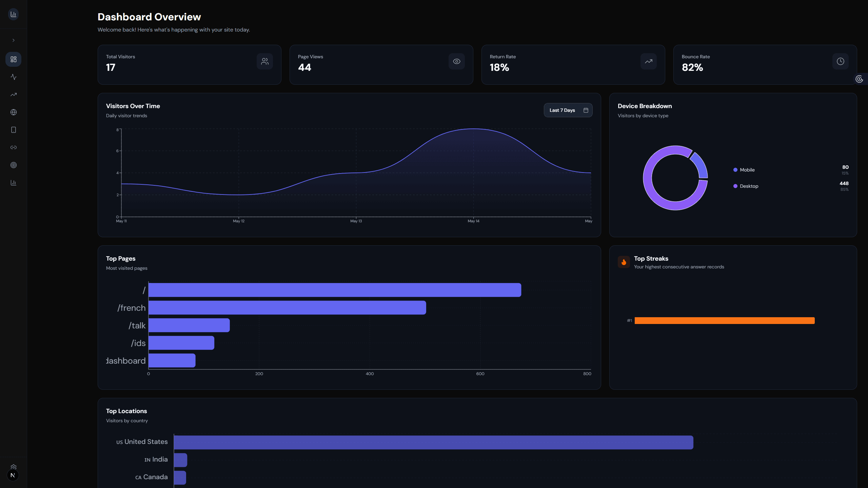Click the Mobile count 80

(x=845, y=167)
